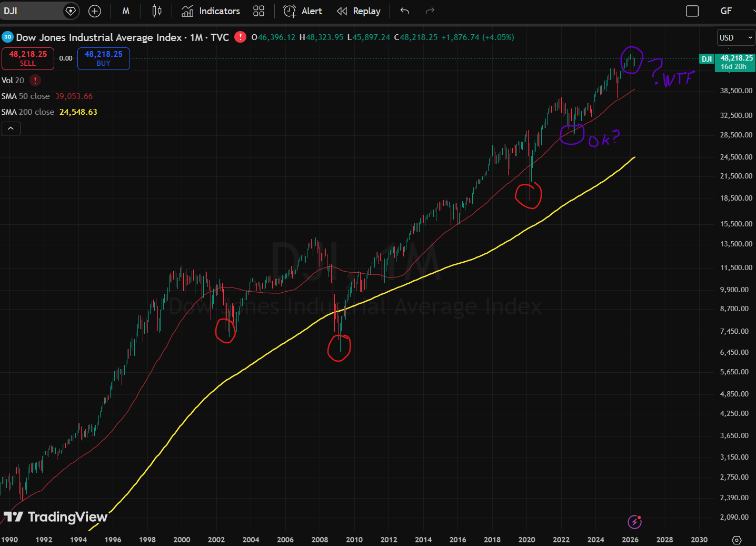The width and height of the screenshot is (756, 546).
Task: Click the purple lightning bolt events icon
Action: click(634, 522)
